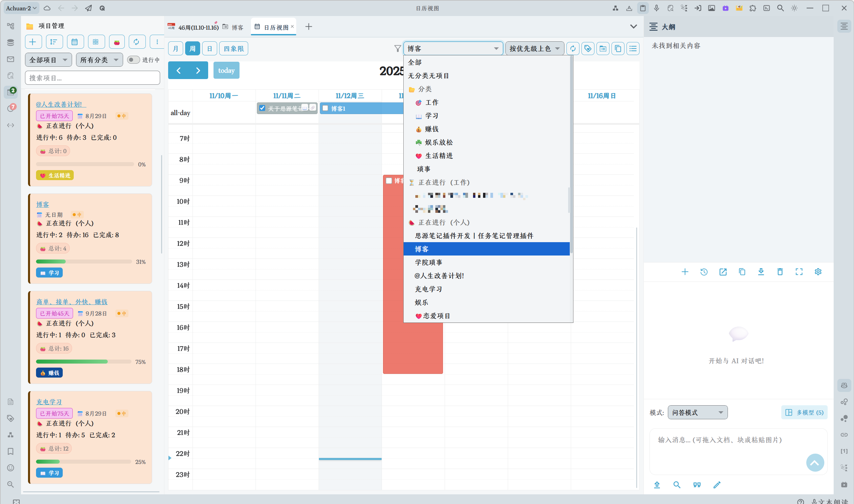This screenshot has height=504, width=854.
Task: Click the AI chat settings gear icon
Action: [x=818, y=272]
